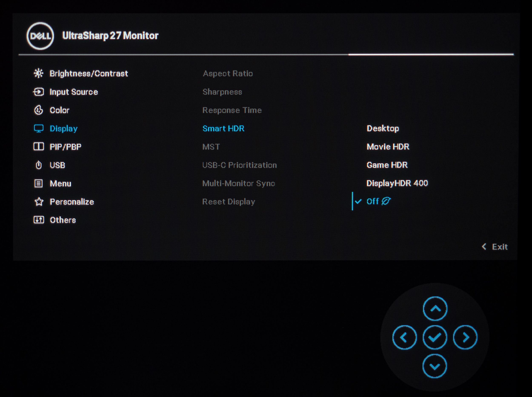This screenshot has height=397, width=532.
Task: Click the Others settings icon
Action: tap(39, 220)
